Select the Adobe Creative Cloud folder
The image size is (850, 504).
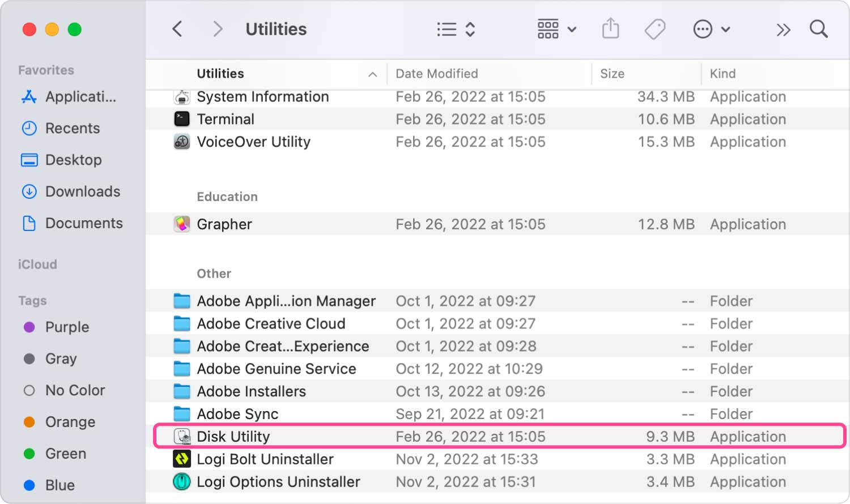click(270, 323)
